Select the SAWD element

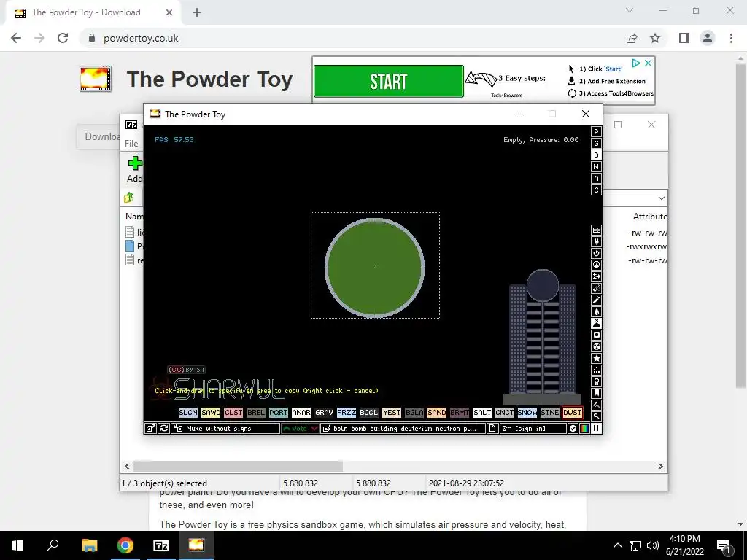(211, 413)
